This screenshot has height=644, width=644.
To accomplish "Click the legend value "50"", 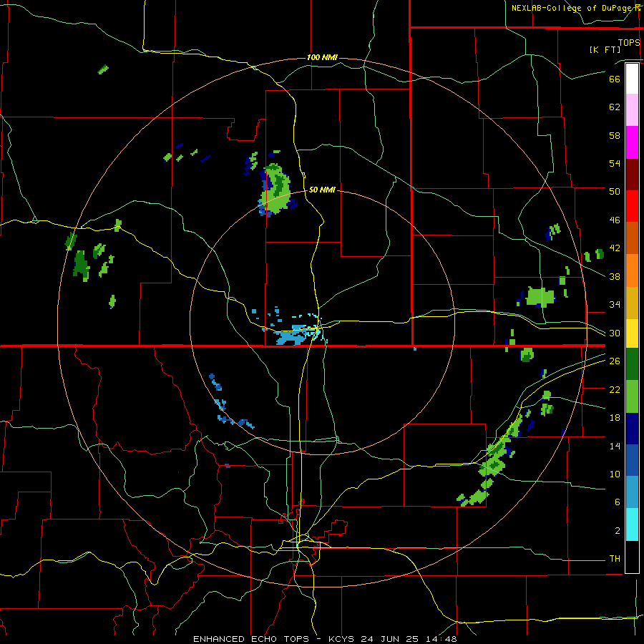I will [x=615, y=191].
